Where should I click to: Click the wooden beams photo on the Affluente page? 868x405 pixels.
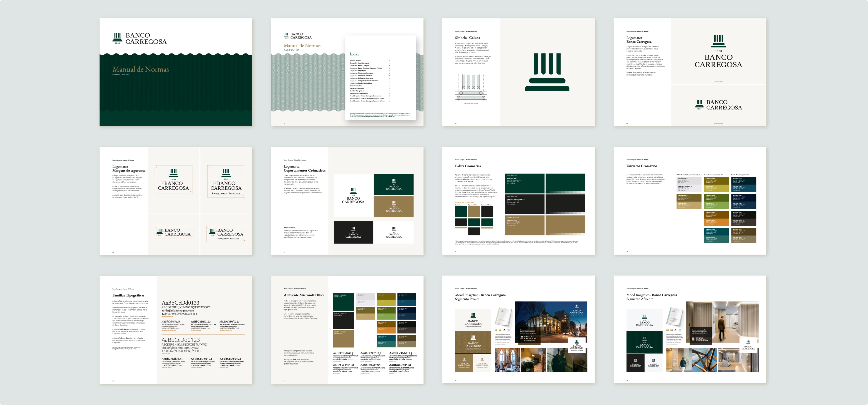point(705,360)
